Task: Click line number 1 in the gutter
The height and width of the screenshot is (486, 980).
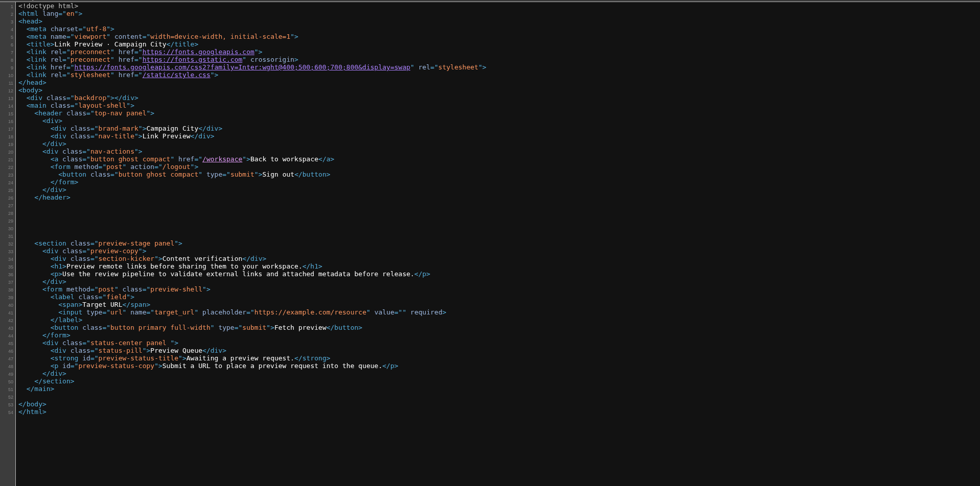Action: coord(11,7)
